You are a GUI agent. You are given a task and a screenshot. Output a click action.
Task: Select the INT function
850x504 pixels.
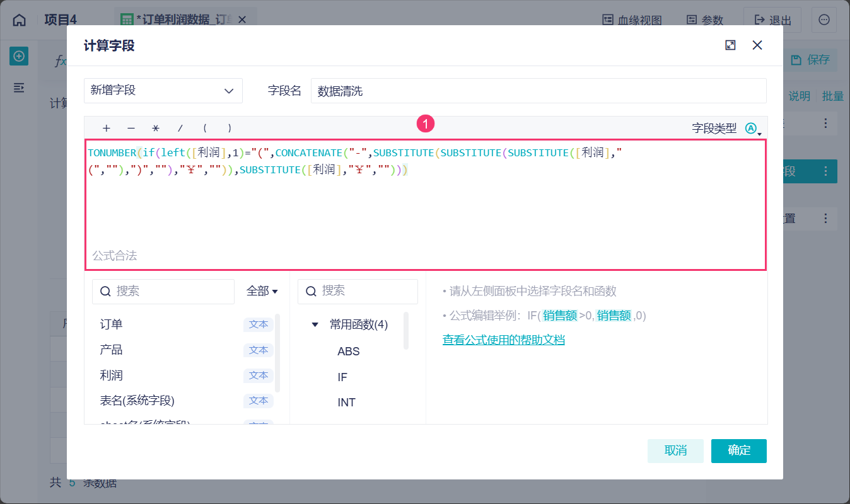[x=347, y=403]
